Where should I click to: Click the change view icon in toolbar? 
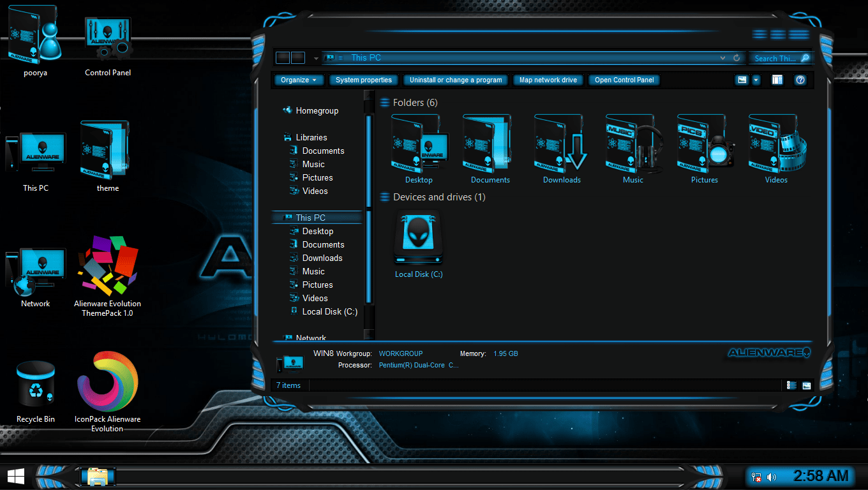click(742, 80)
